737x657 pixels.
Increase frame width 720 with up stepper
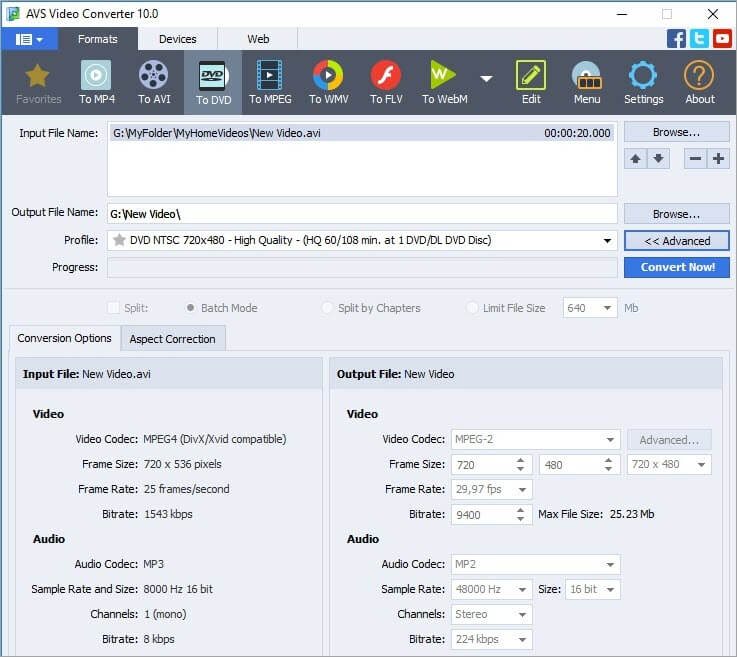[x=520, y=461]
